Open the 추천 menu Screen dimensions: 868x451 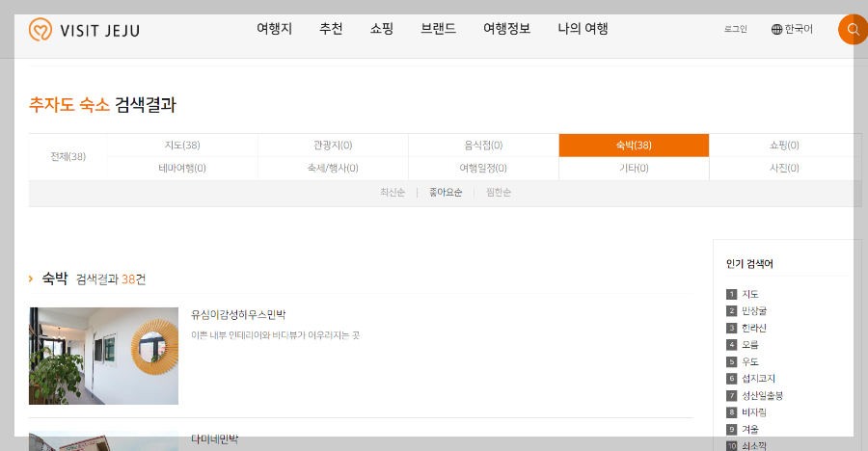click(x=331, y=29)
